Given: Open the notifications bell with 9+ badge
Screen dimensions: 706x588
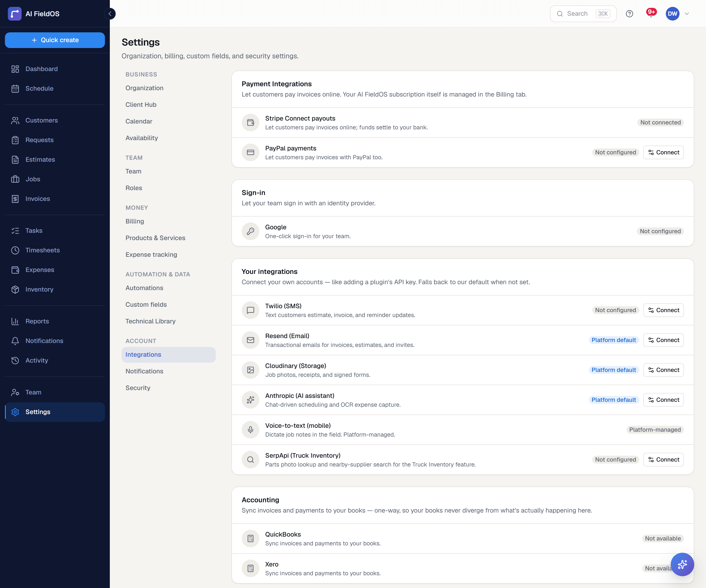Looking at the screenshot, I should click(x=651, y=13).
